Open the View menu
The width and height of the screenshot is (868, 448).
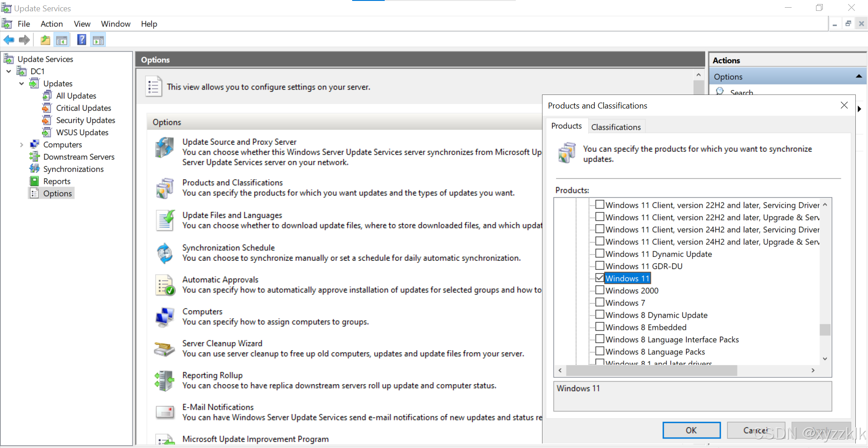point(82,24)
